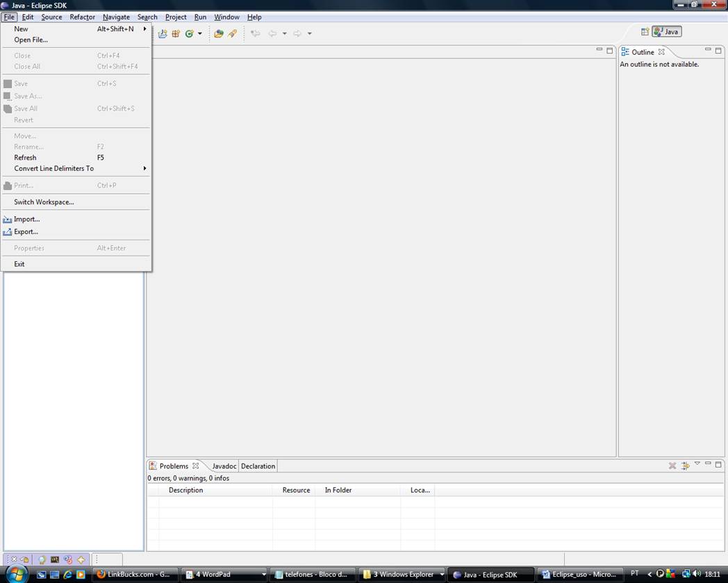Click the Forward navigation arrow icon
This screenshot has height=583, width=728.
[x=297, y=33]
